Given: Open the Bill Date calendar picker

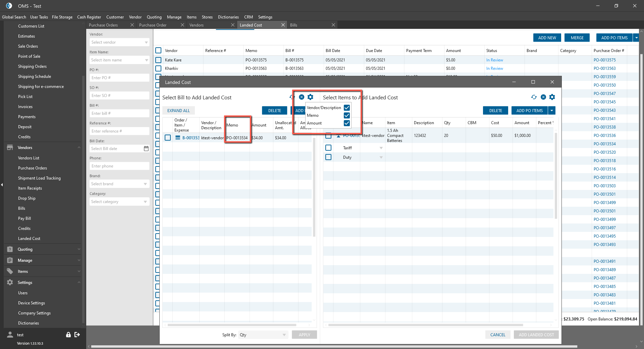Looking at the screenshot, I should [x=146, y=149].
